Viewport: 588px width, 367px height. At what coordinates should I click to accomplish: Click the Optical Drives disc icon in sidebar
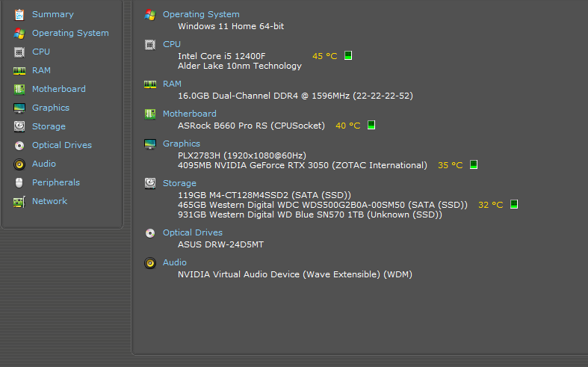point(19,145)
